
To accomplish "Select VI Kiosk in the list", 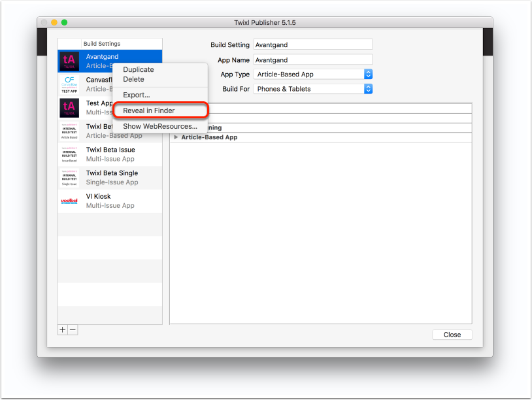I will (x=110, y=201).
